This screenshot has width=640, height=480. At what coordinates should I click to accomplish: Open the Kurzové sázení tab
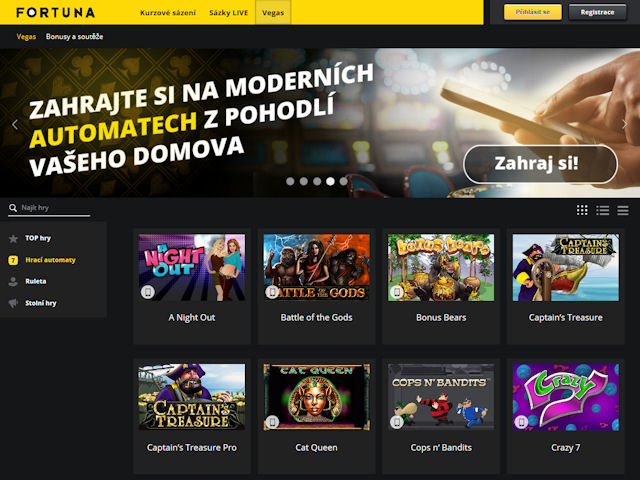(x=168, y=13)
